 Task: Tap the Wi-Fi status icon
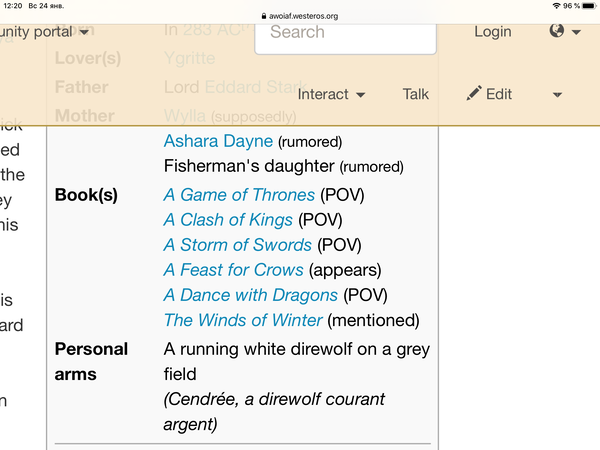[556, 6]
